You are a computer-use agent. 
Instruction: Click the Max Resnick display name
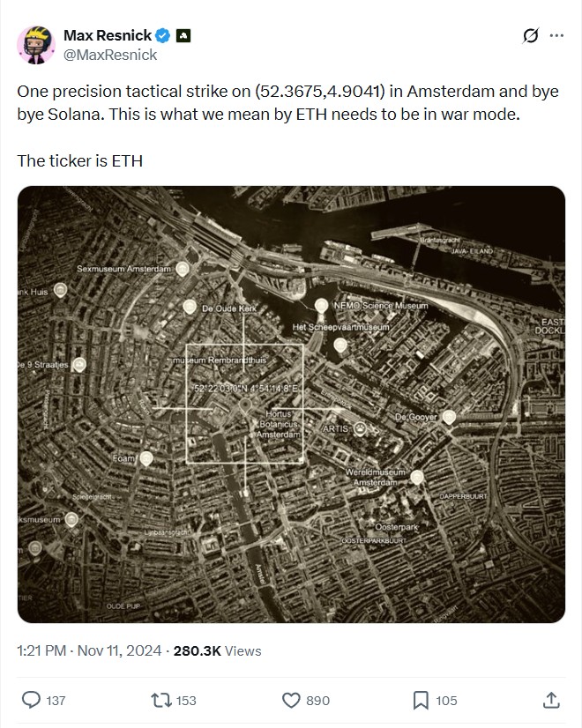pyautogui.click(x=108, y=36)
